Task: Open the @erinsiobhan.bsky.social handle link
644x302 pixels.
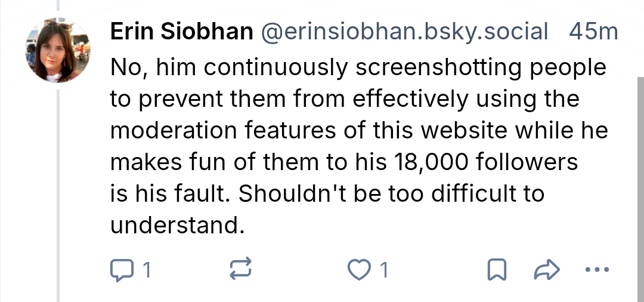Action: pyautogui.click(x=405, y=32)
